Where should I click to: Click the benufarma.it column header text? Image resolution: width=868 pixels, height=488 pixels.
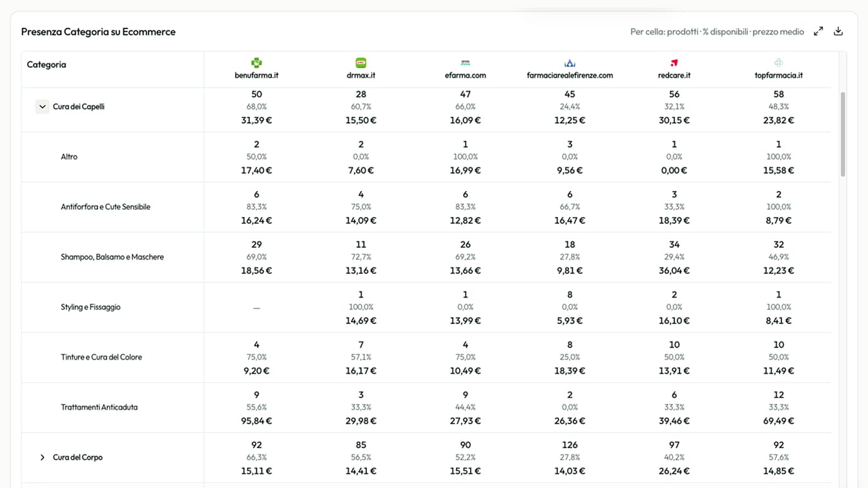[x=256, y=75]
